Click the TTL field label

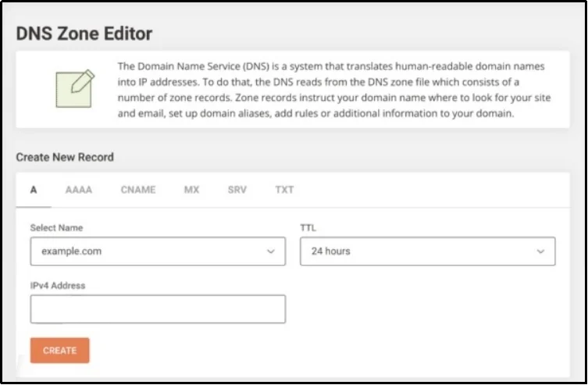tap(308, 228)
